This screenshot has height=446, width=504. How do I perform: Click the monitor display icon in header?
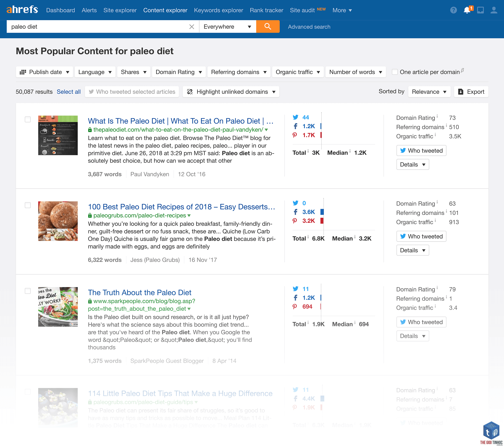point(480,10)
